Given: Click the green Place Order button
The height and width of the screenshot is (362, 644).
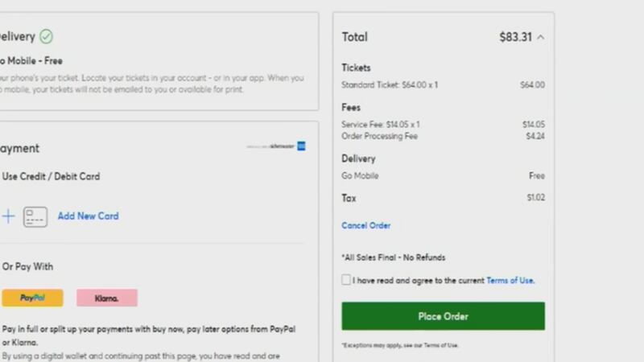Looking at the screenshot, I should [444, 316].
